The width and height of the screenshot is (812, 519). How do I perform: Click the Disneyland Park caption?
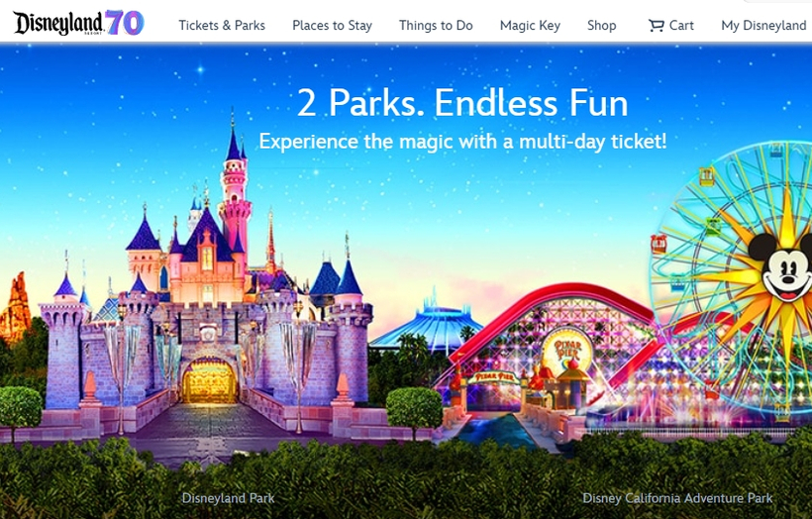[x=228, y=498]
